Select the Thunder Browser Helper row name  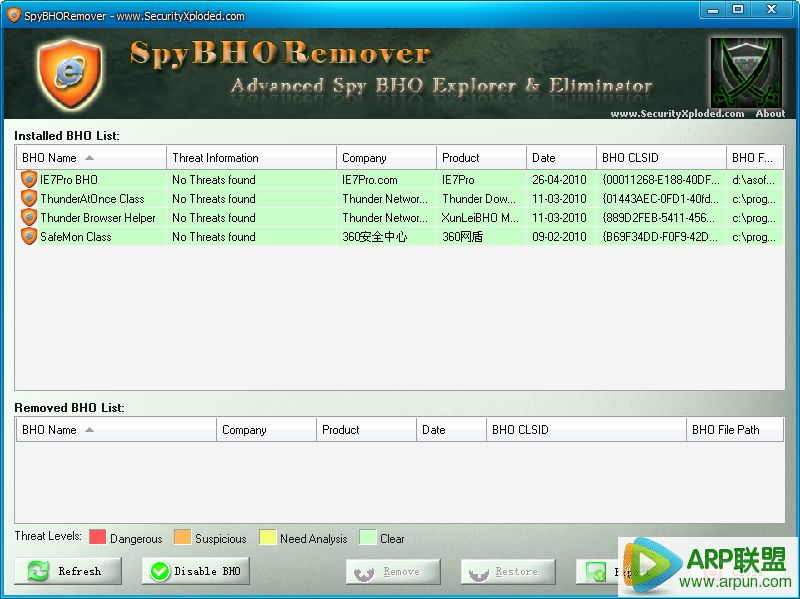point(98,217)
